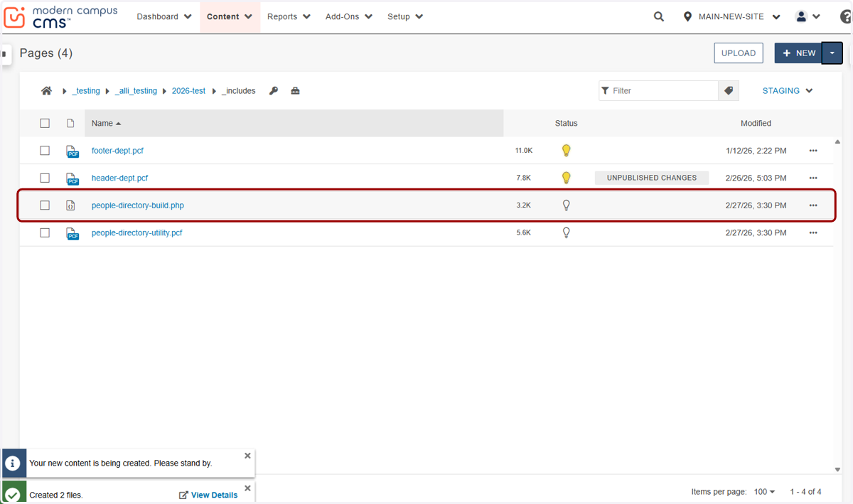Click PCF file icon for people-directory-utility.pcf
Screen dimensions: 853x504
72,233
